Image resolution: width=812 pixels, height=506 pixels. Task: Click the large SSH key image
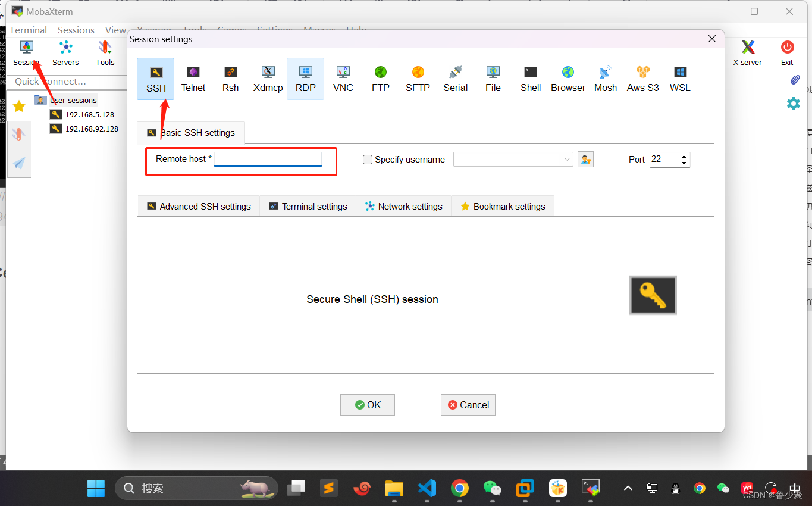[x=653, y=295]
